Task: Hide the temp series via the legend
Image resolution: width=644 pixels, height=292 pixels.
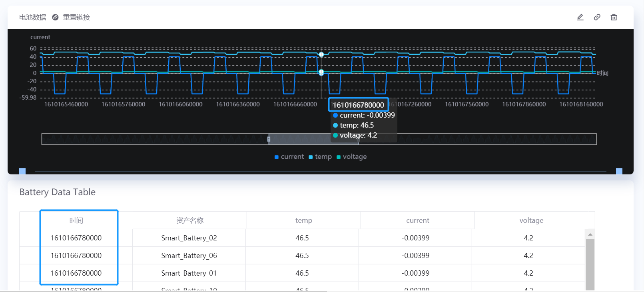Action: [320, 157]
